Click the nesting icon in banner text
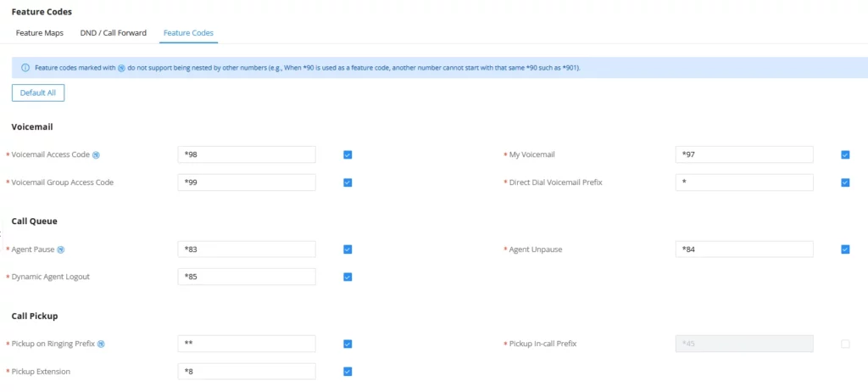Screen dimensions: 868x392 pyautogui.click(x=121, y=68)
